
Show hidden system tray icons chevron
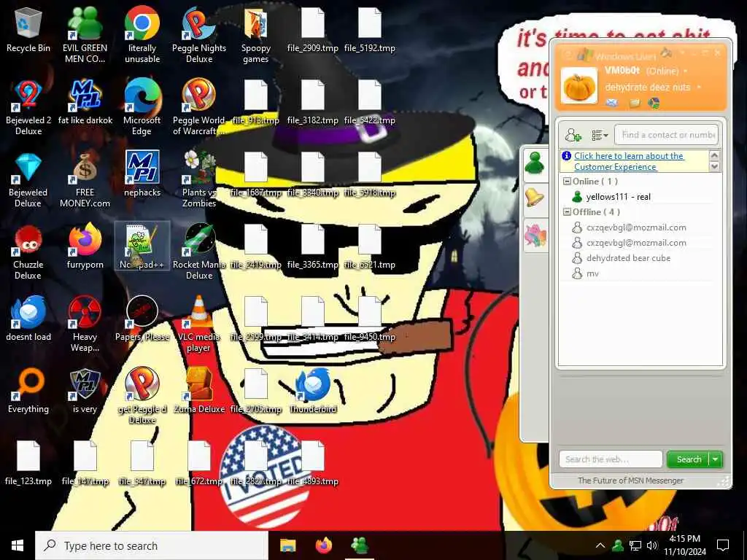(x=600, y=545)
